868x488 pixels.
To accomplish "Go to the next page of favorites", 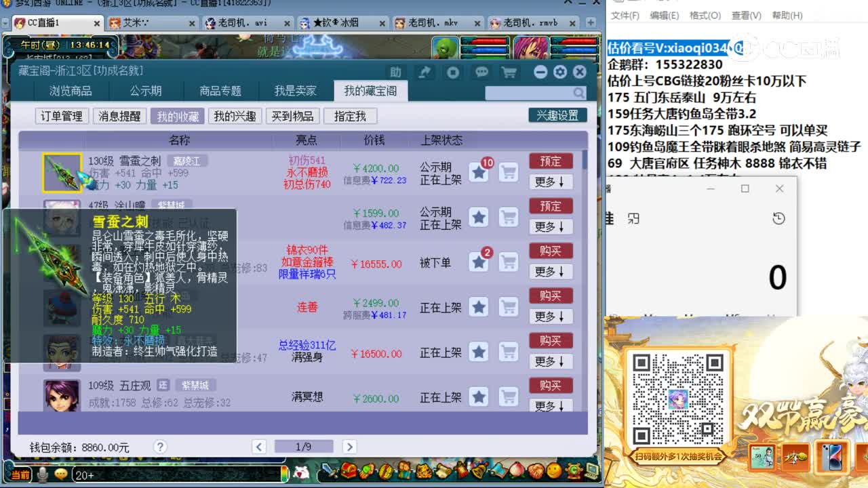I will (x=349, y=447).
